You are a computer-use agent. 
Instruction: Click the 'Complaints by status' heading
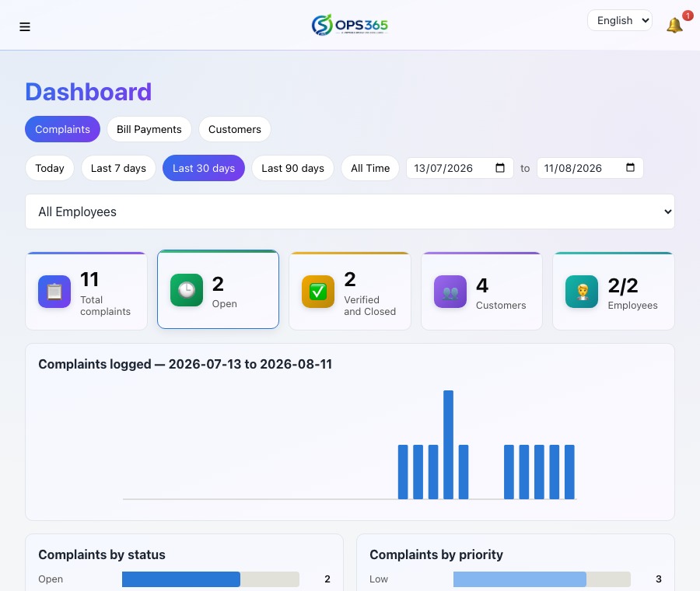102,555
